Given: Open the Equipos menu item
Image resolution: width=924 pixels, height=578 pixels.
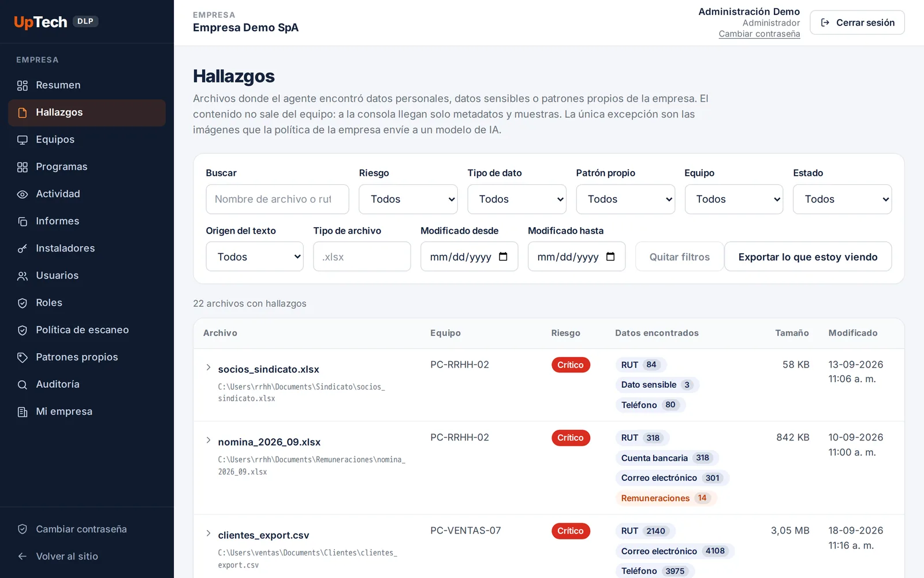Looking at the screenshot, I should (x=87, y=139).
